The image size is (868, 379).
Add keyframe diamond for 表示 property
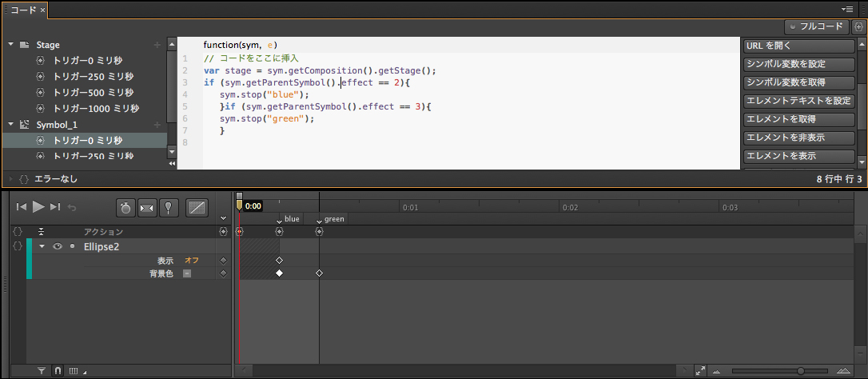click(223, 260)
